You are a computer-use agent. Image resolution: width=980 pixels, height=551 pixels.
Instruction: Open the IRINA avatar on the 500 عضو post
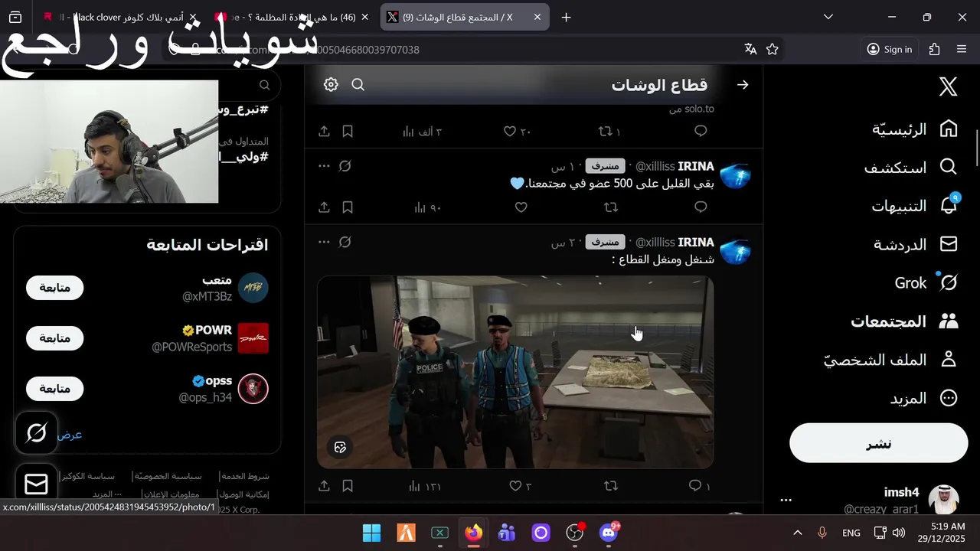pos(735,177)
